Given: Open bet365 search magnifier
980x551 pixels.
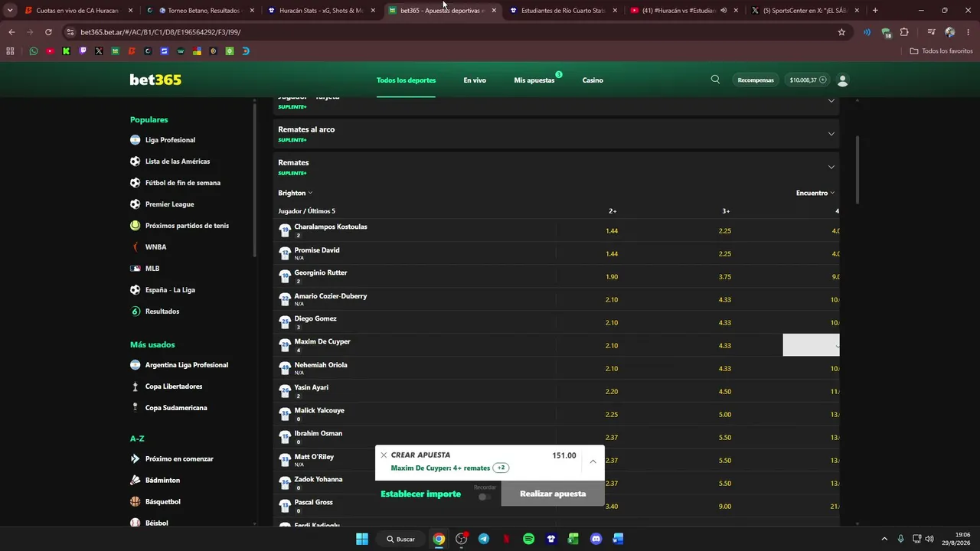Looking at the screenshot, I should (715, 80).
